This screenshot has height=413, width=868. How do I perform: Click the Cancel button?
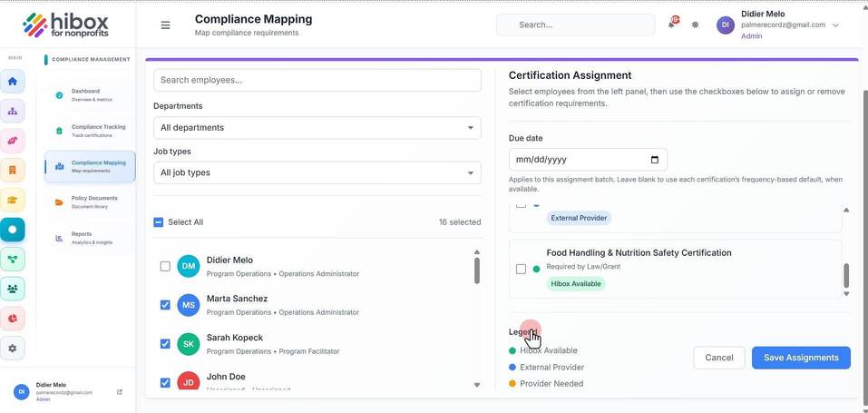coord(719,358)
